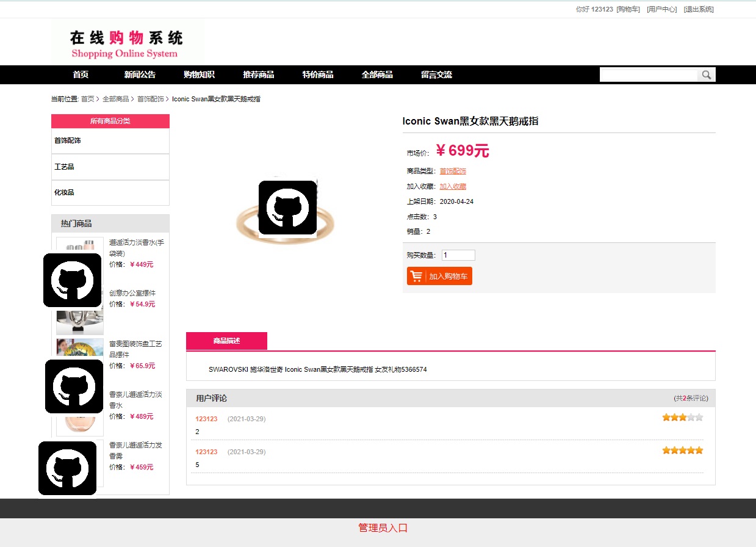The height and width of the screenshot is (547, 756).
Task: Click the search magnifier icon
Action: 707,74
